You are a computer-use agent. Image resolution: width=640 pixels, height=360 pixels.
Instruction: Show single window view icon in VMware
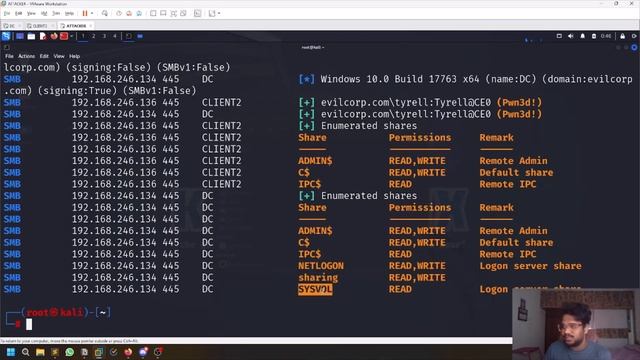[153, 13]
